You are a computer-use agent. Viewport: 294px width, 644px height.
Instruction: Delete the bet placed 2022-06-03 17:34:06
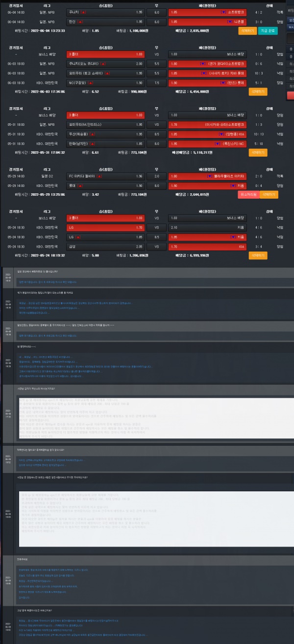(x=258, y=92)
